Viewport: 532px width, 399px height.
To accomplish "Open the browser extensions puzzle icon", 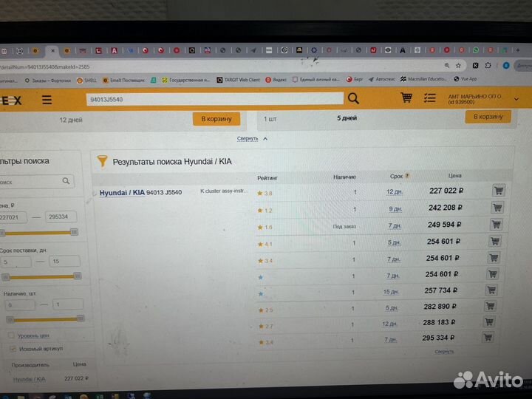I will [x=488, y=65].
